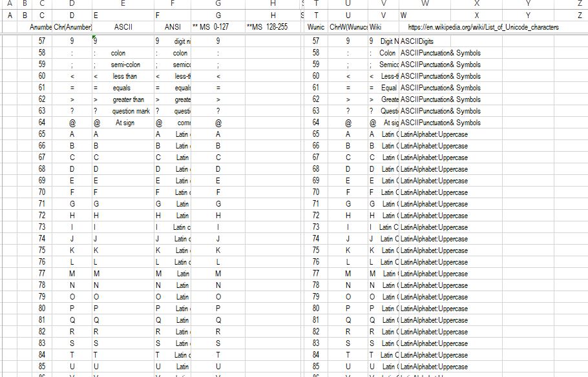This screenshot has height=377, width=588.
Task: Click the "ASCII" header cell
Action: 123,27
